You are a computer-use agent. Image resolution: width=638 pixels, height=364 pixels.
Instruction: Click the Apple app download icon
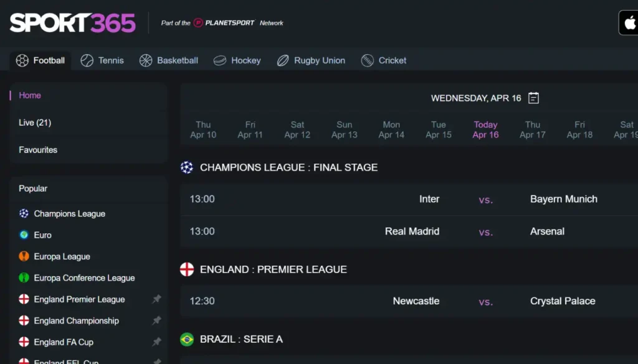629,23
